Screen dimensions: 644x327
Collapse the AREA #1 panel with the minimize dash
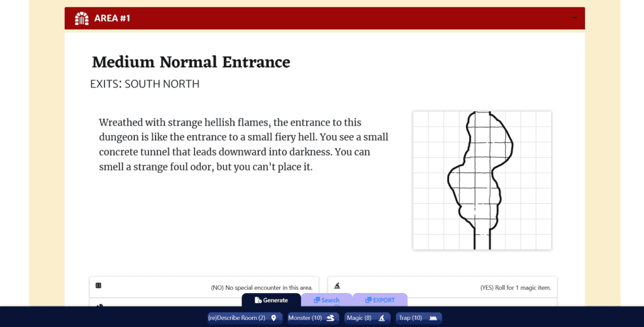pos(575,18)
